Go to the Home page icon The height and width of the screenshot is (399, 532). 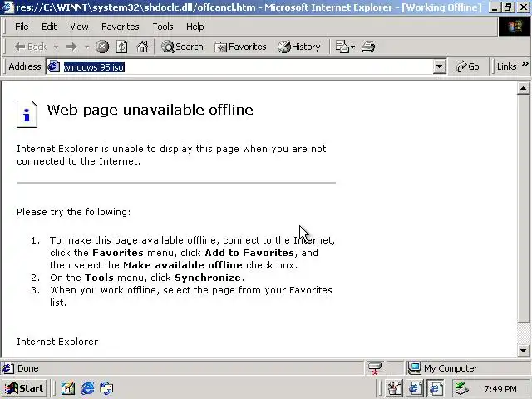coord(142,47)
